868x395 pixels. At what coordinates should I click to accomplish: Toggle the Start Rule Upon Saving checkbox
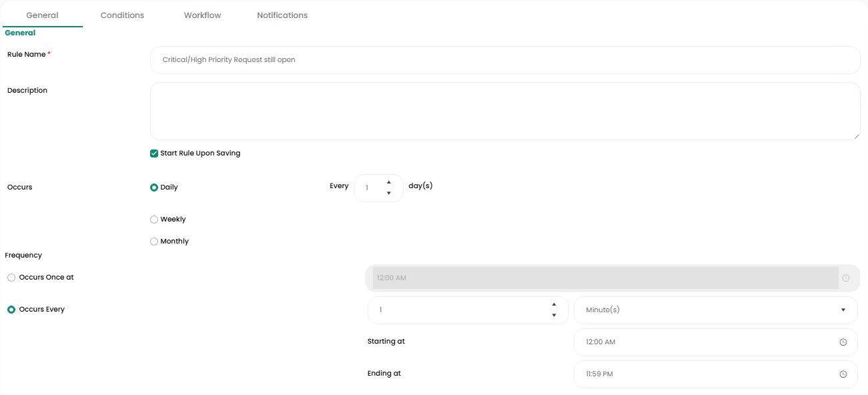coord(154,153)
